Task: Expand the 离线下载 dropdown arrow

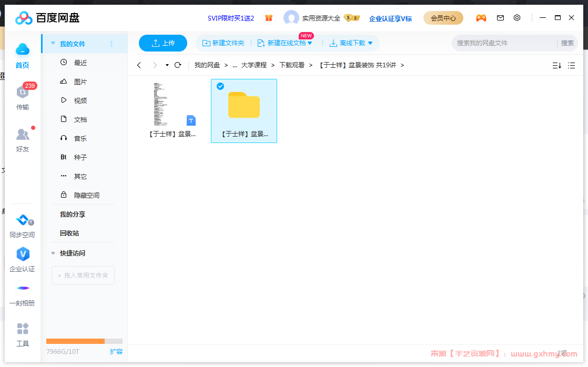Action: click(370, 43)
